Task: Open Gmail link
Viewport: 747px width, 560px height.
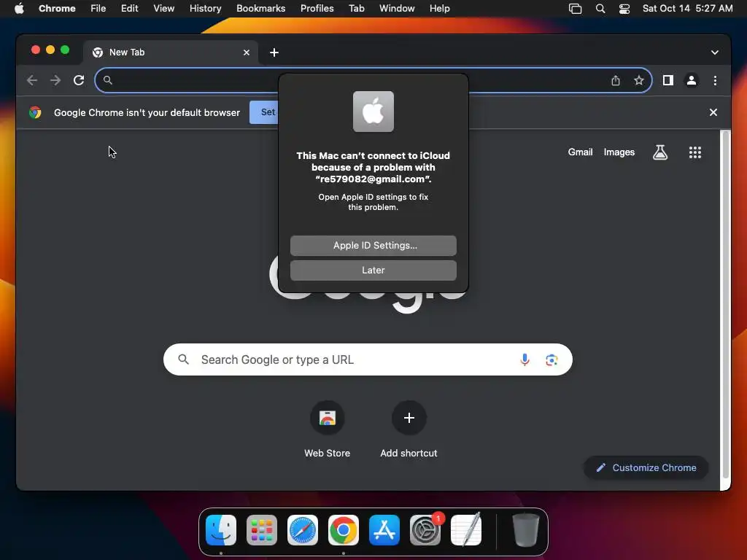Action: [580, 152]
